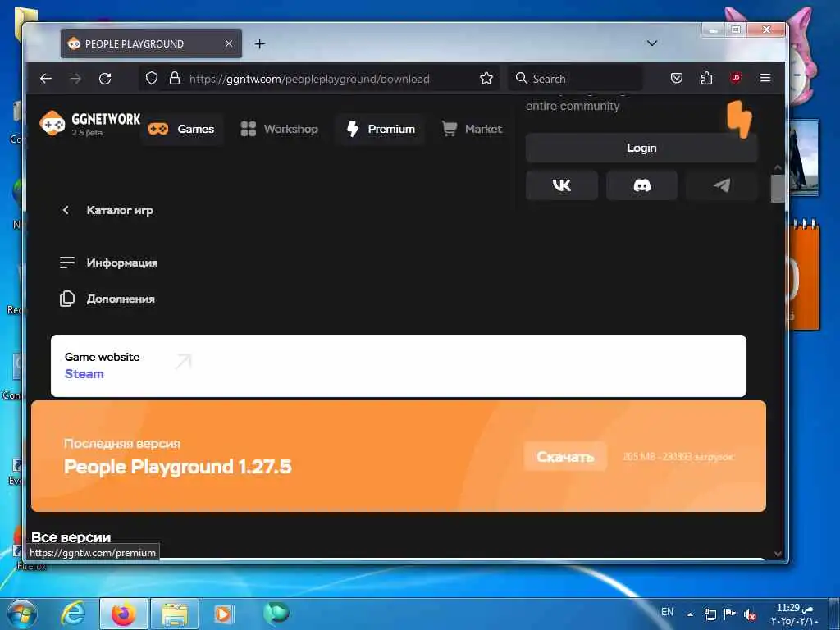This screenshot has height=630, width=840.
Task: Open the Extensions puzzle icon
Action: pyautogui.click(x=706, y=79)
